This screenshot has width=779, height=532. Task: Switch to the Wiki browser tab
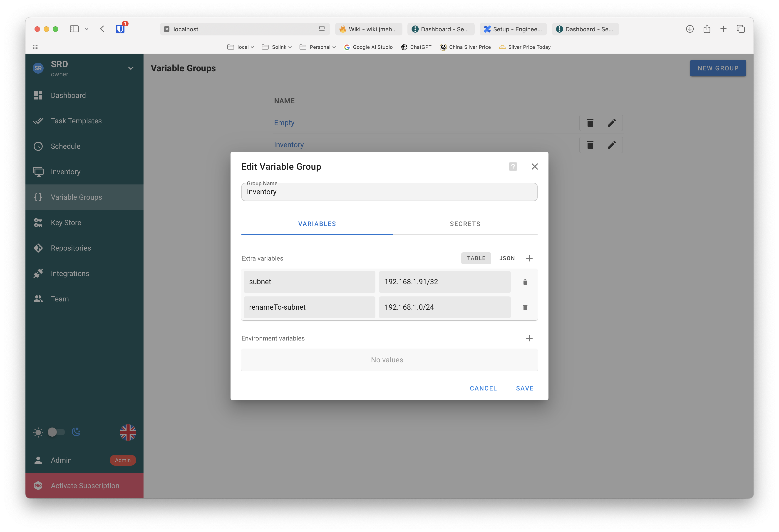click(368, 29)
